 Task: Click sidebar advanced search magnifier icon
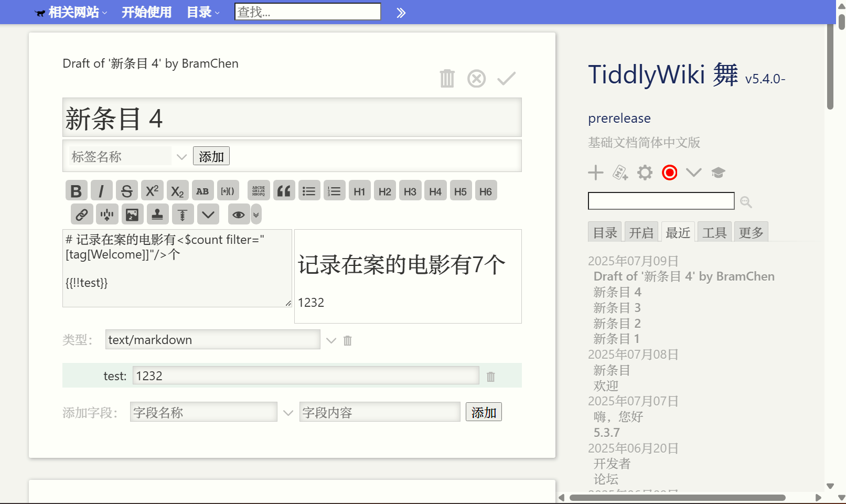746,202
